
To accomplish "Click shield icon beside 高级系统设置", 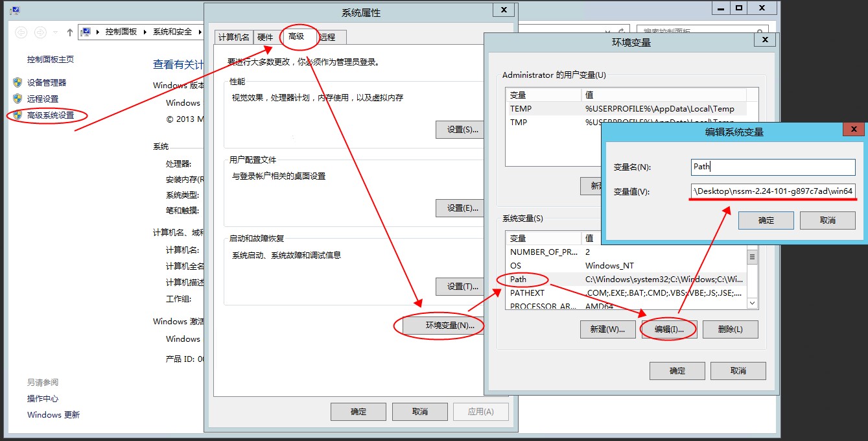I will tap(18, 115).
